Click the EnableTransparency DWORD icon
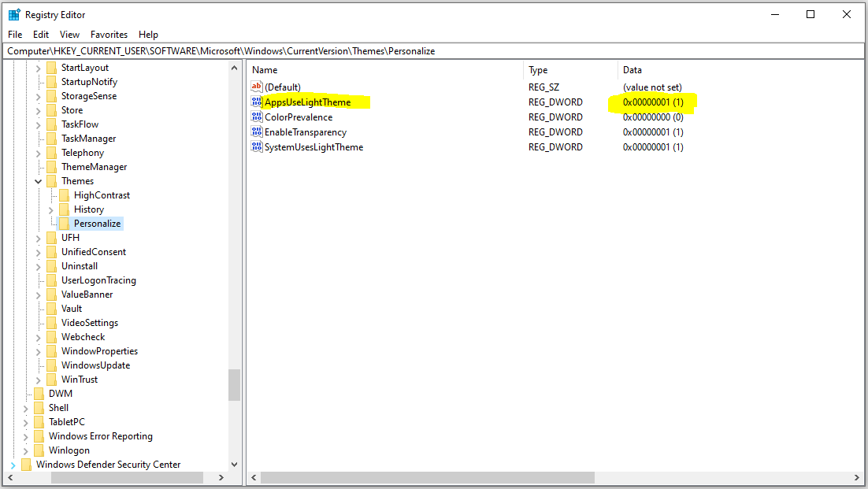 coord(256,132)
